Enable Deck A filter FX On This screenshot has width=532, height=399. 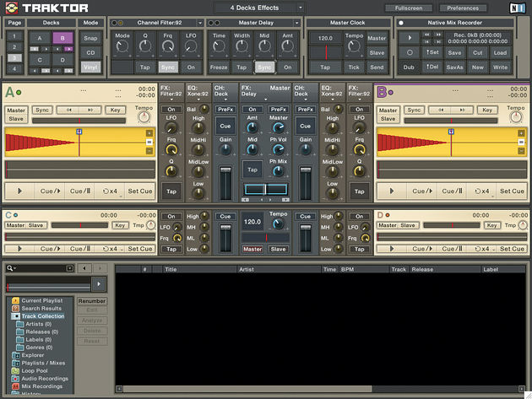tap(171, 110)
